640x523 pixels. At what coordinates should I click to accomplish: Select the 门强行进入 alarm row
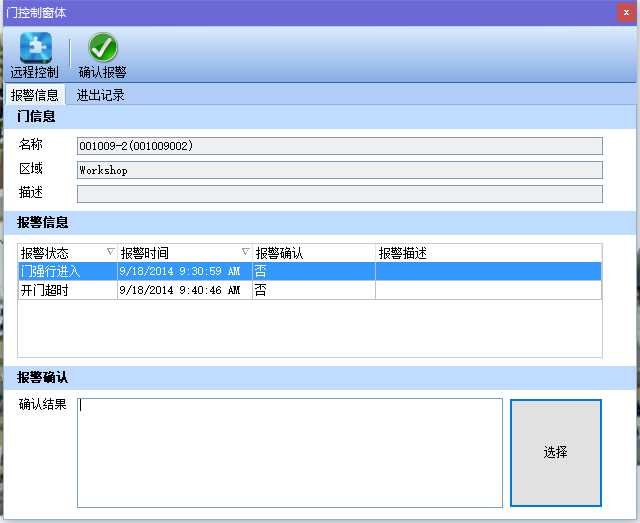point(64,271)
